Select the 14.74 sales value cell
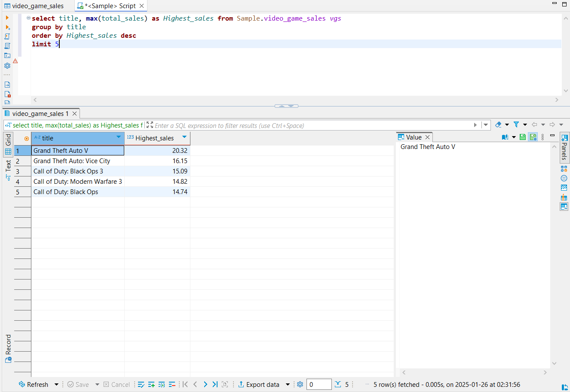 point(157,192)
